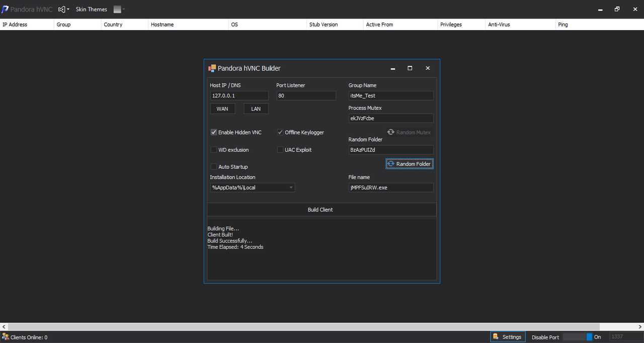Sort by Country column header

125,25
